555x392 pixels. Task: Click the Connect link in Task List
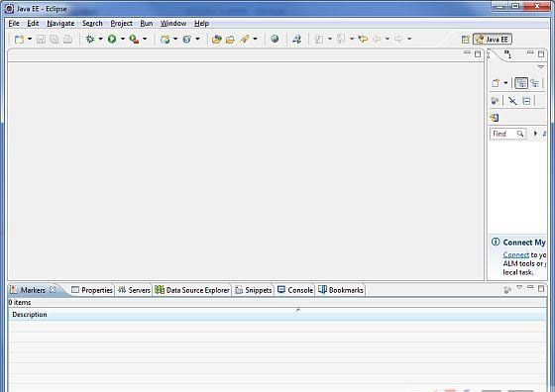point(516,254)
